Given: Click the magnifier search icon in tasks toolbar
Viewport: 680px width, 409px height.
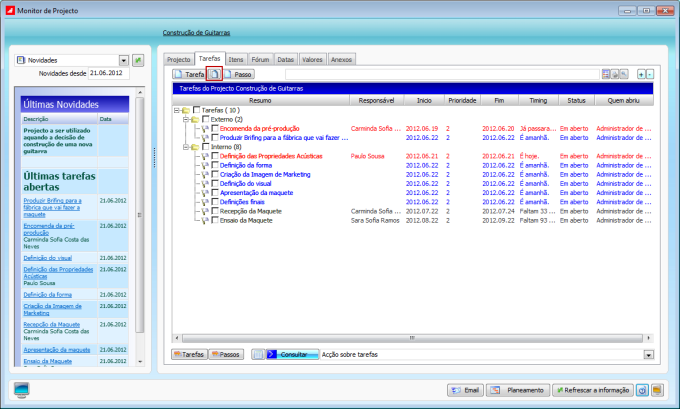Looking at the screenshot, I should pos(624,74).
